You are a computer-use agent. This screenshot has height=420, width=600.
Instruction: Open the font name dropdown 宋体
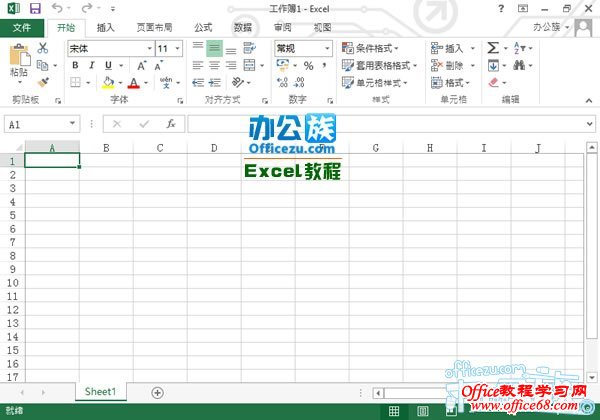point(150,49)
